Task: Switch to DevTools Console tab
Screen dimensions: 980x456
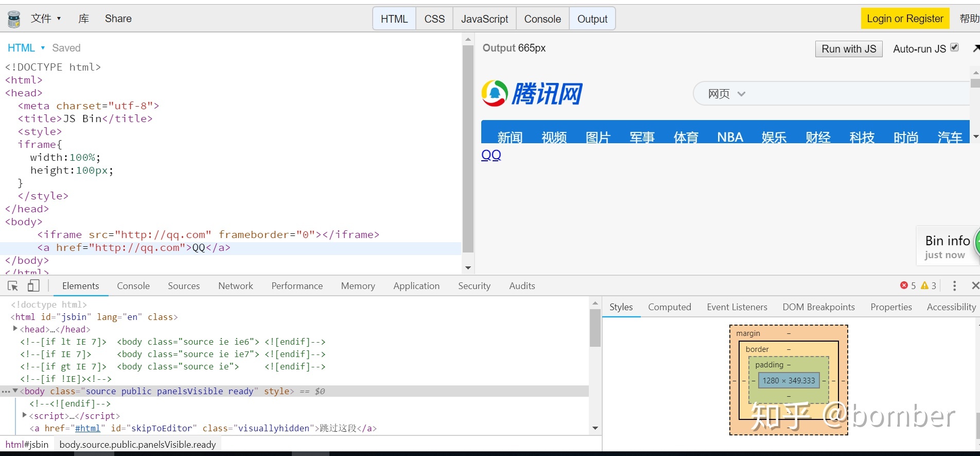Action: coord(133,286)
